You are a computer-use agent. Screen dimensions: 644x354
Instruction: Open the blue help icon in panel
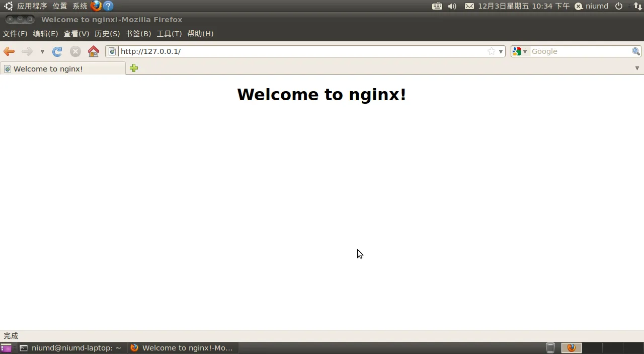(108, 6)
